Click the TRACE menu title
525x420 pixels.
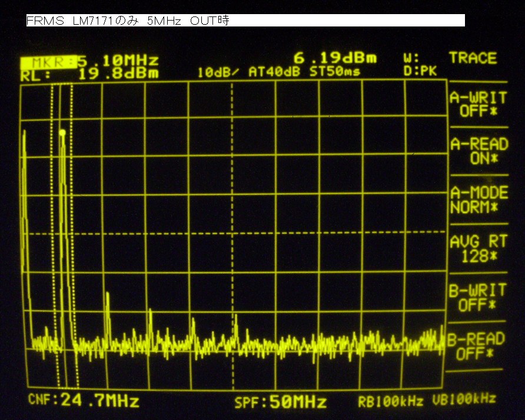473,58
